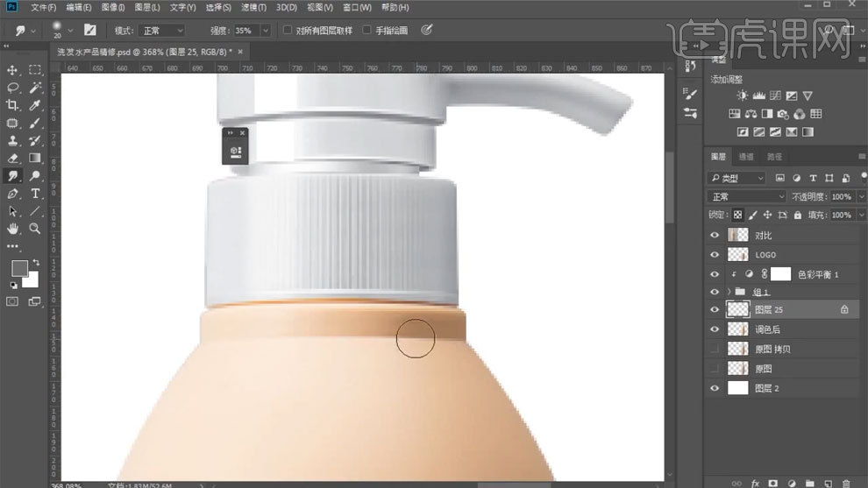Select the Crop tool
The height and width of the screenshot is (488, 868).
click(12, 105)
